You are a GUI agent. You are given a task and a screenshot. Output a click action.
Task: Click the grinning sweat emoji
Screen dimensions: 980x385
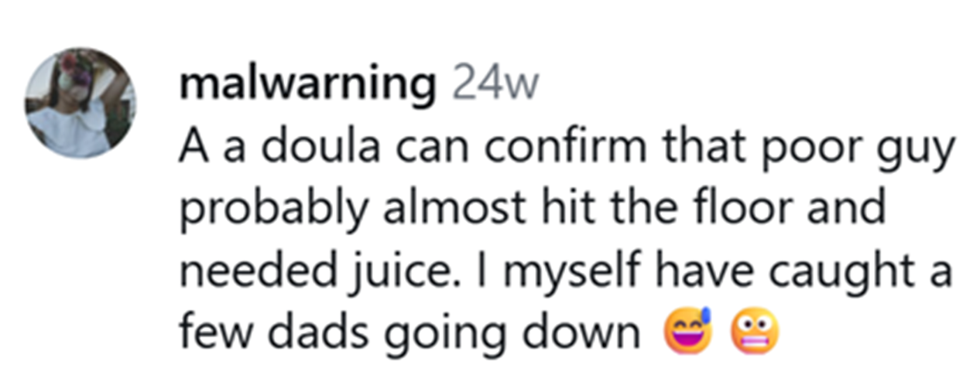pyautogui.click(x=686, y=333)
